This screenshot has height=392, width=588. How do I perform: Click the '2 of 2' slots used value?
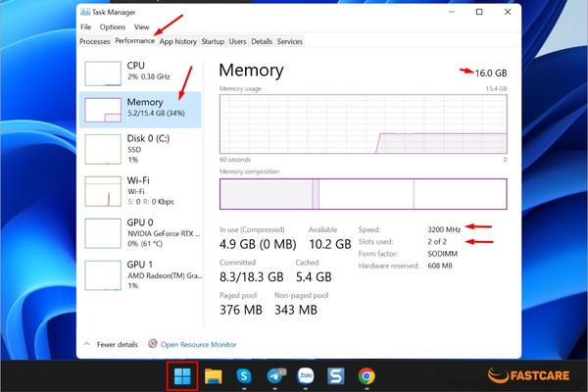point(437,242)
